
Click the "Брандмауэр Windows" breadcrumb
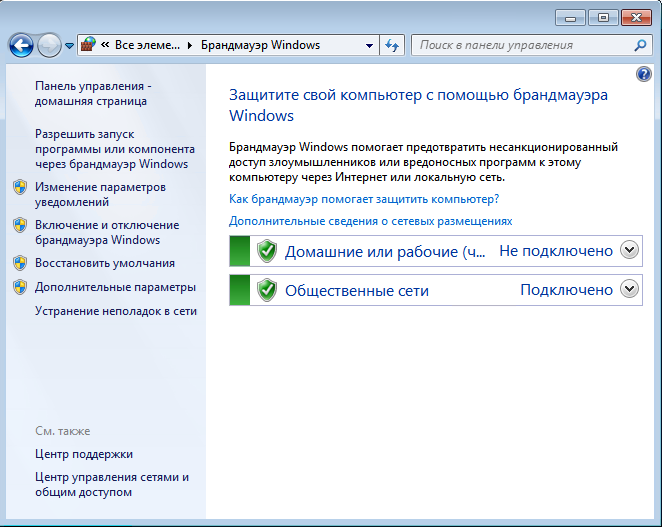[260, 45]
